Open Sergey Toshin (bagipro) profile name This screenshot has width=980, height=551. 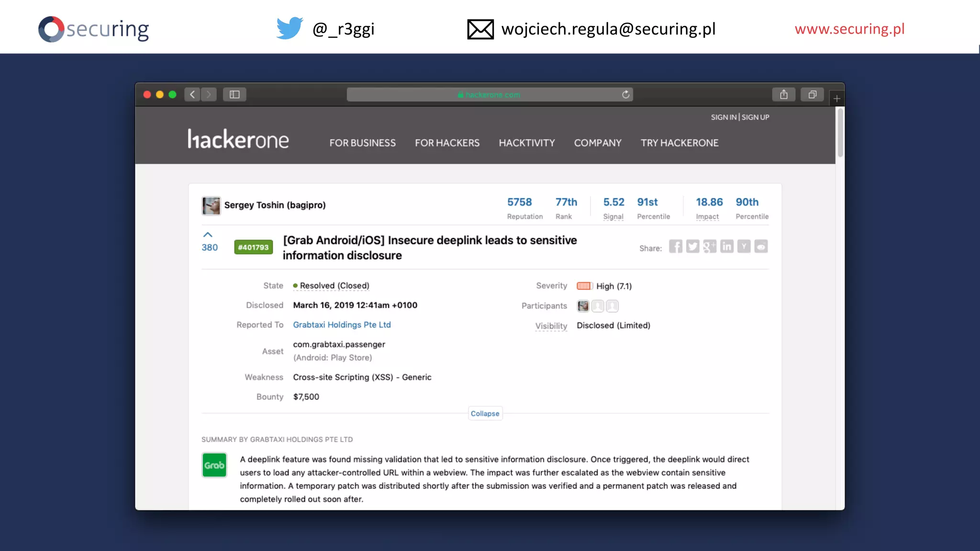tap(275, 205)
